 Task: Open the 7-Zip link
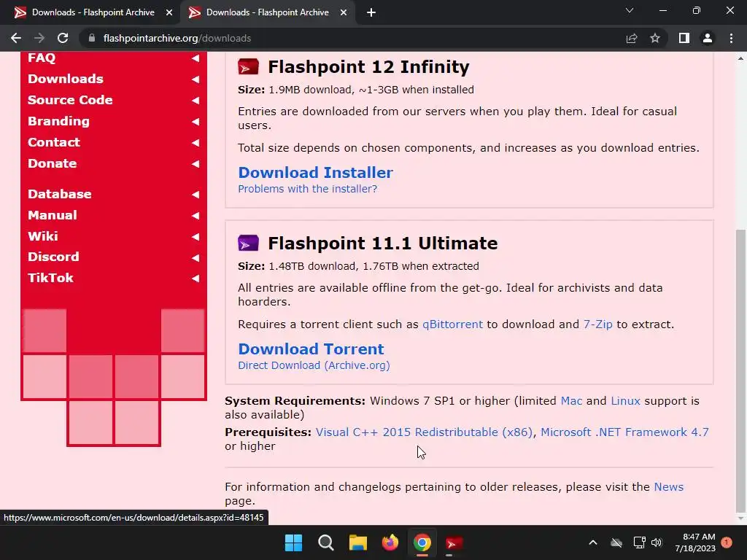pyautogui.click(x=598, y=324)
